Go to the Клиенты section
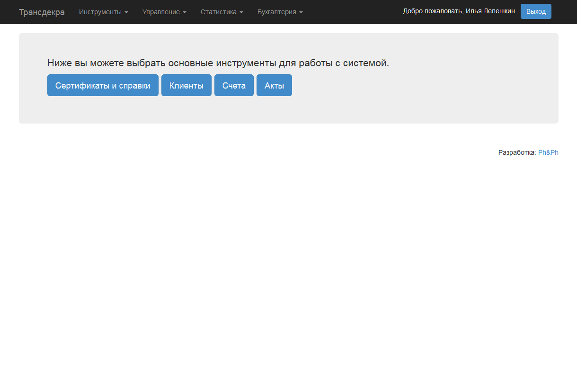 pyautogui.click(x=186, y=85)
